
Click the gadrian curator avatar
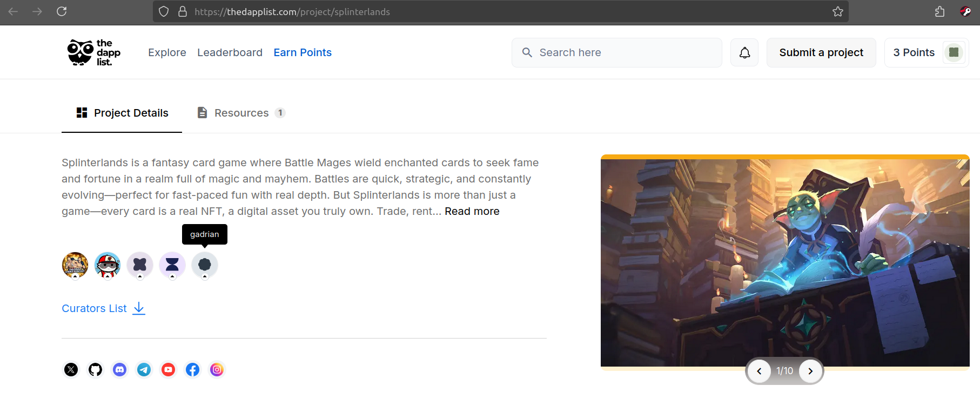(x=205, y=265)
